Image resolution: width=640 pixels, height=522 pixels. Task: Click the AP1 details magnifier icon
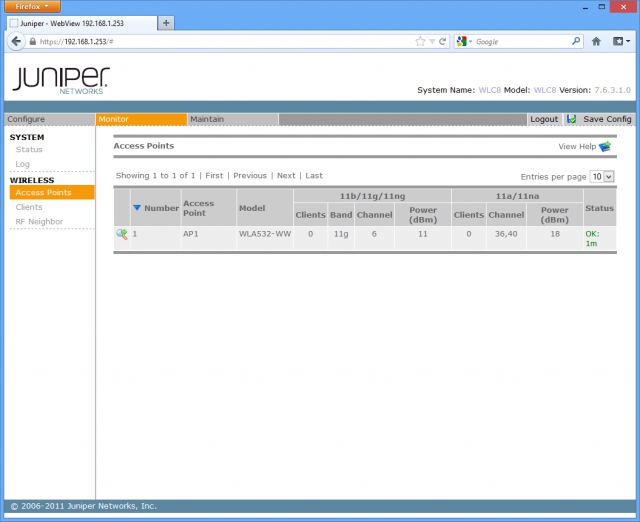pos(122,234)
